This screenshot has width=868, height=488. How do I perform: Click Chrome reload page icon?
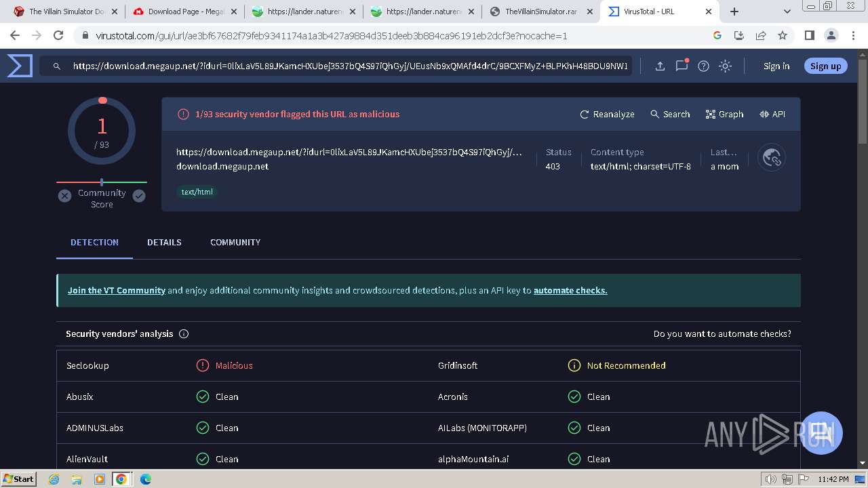coord(58,35)
